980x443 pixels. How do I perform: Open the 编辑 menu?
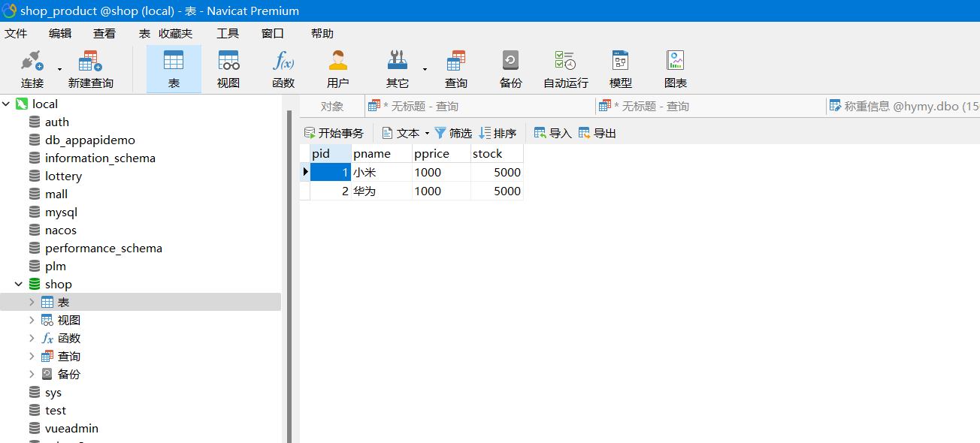(x=60, y=33)
